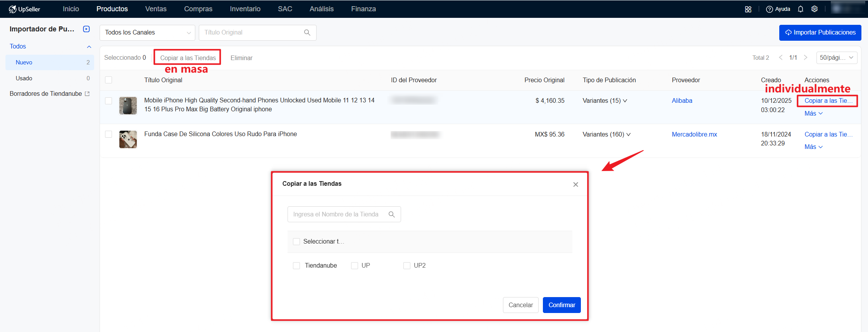This screenshot has height=332, width=868.
Task: Open the apps grid icon
Action: click(x=748, y=9)
